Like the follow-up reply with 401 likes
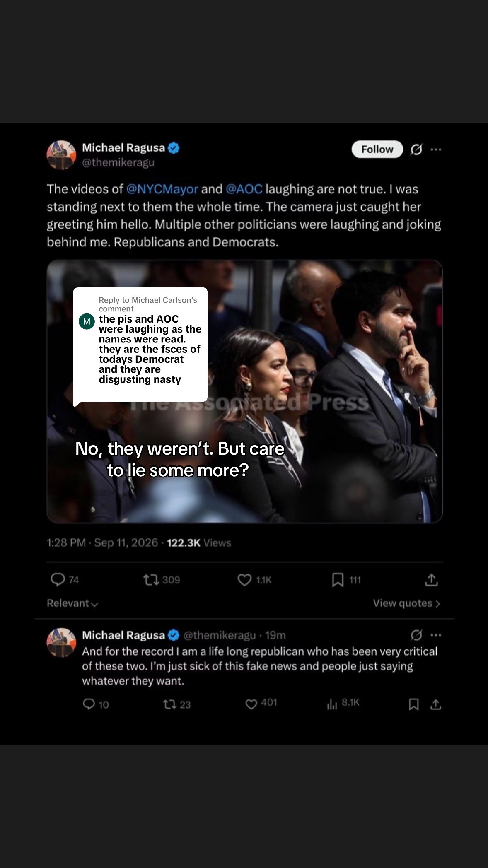488x868 pixels. 251,704
